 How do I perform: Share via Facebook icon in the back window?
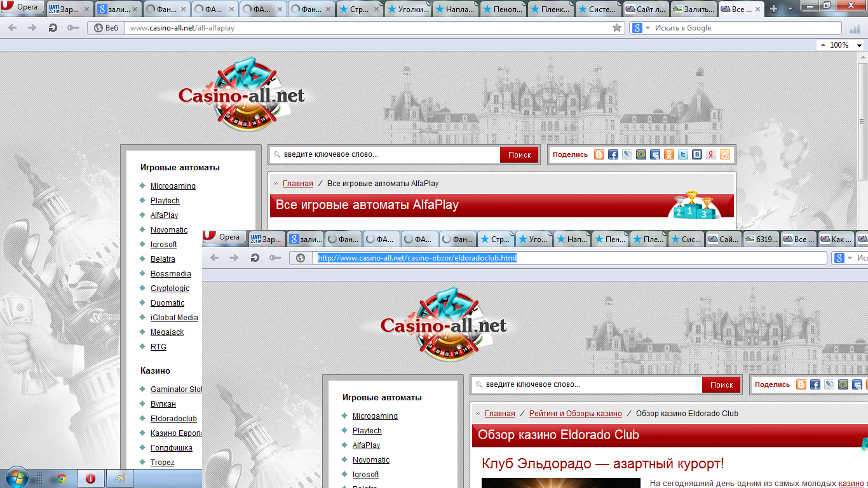coord(613,154)
